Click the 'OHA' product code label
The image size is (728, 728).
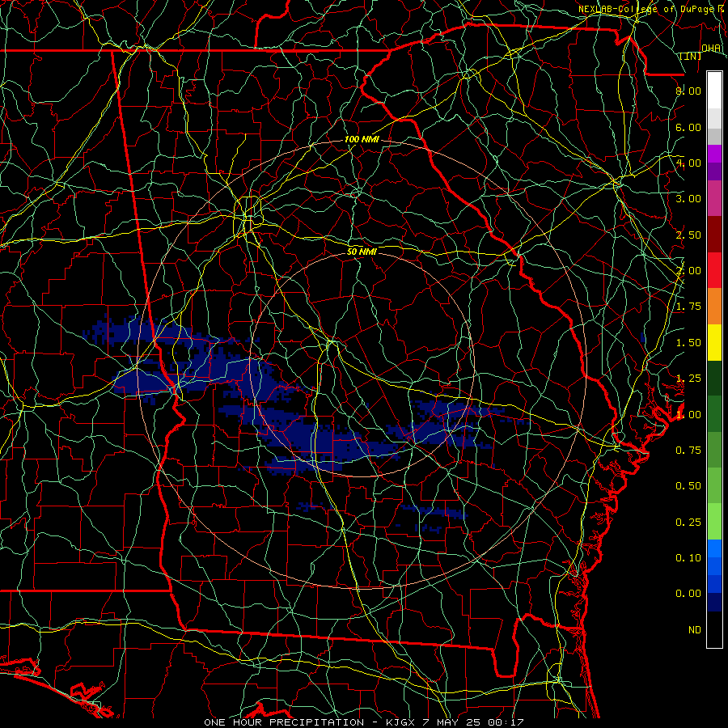[711, 49]
